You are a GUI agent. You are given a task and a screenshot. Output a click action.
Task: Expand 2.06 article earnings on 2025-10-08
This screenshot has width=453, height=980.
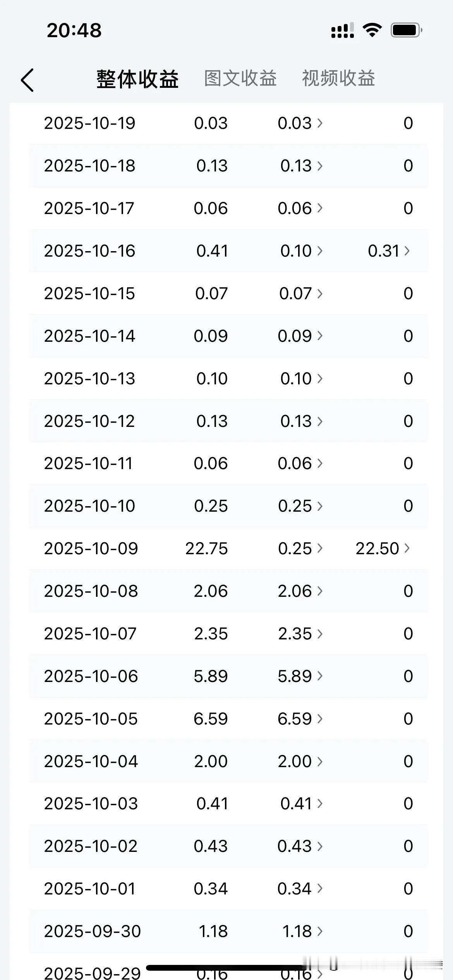click(300, 591)
